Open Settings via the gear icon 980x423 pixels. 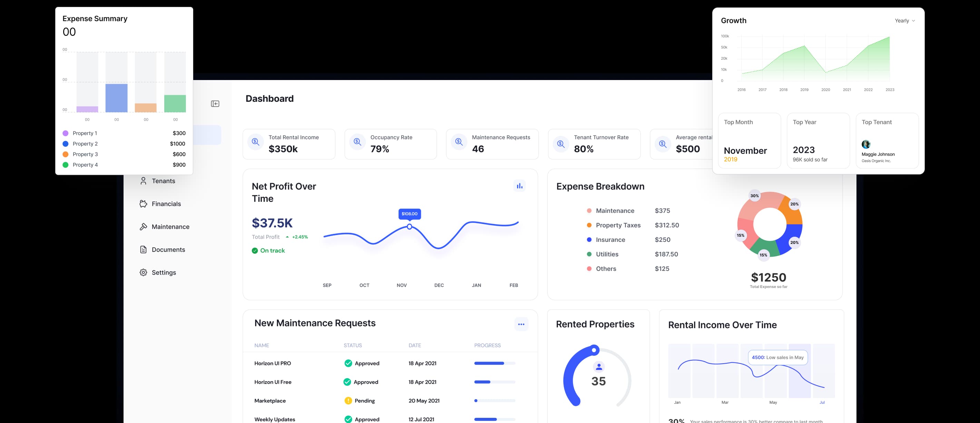tap(143, 272)
